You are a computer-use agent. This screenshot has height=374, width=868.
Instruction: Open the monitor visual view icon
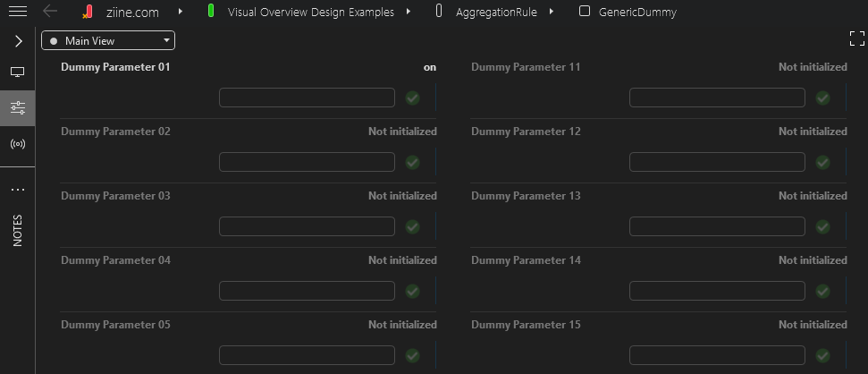[x=18, y=72]
